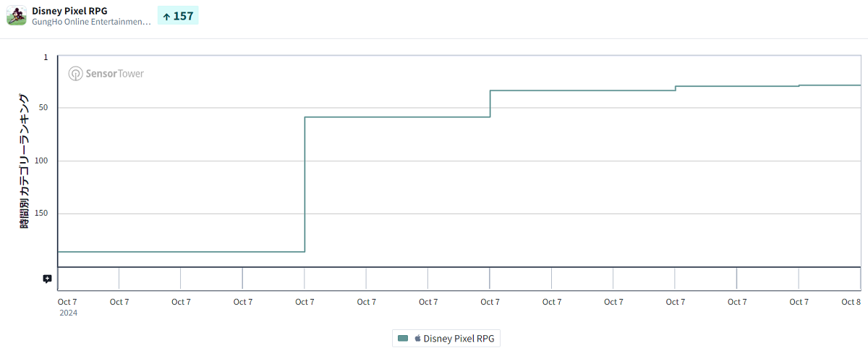Click the Sensor Tower logo icon
Screen dimensions: 868x351
75,73
